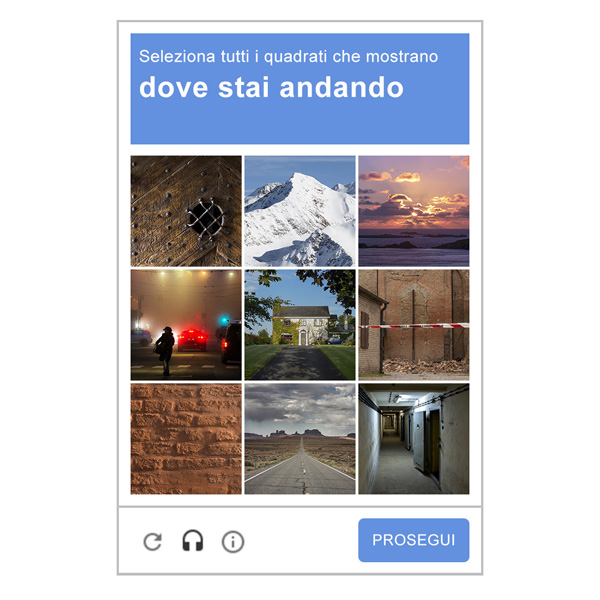600x600 pixels.
Task: Select the ivy house driveway tile
Action: 300,325
